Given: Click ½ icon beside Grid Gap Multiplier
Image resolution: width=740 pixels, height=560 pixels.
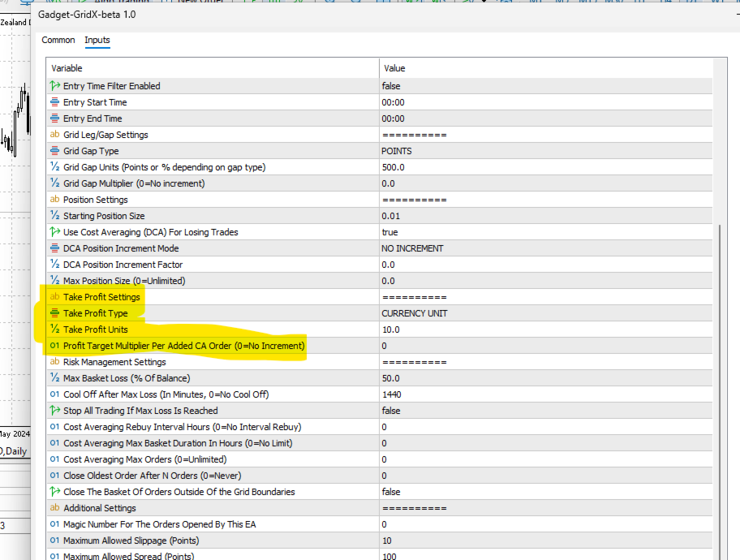Looking at the screenshot, I should (x=54, y=183).
